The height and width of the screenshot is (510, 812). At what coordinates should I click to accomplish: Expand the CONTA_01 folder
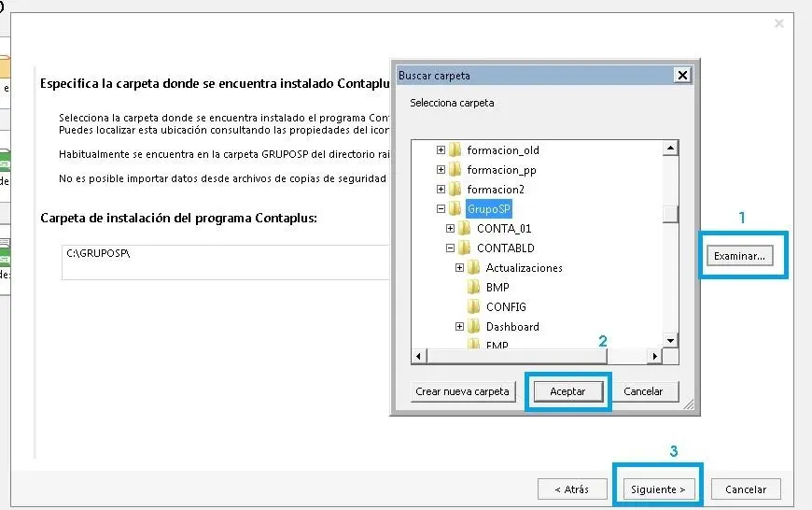click(450, 228)
